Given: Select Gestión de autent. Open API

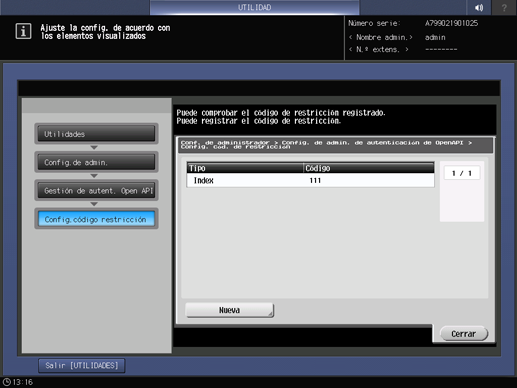Looking at the screenshot, I should (96, 190).
